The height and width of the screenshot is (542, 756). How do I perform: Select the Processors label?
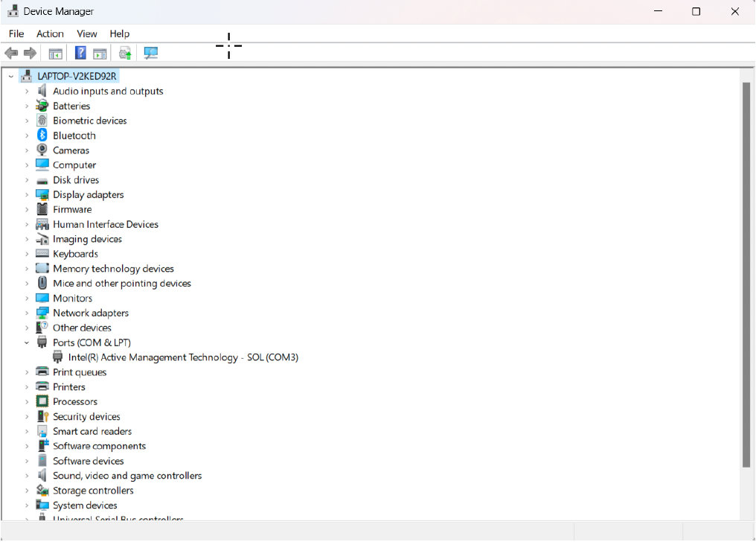(75, 402)
